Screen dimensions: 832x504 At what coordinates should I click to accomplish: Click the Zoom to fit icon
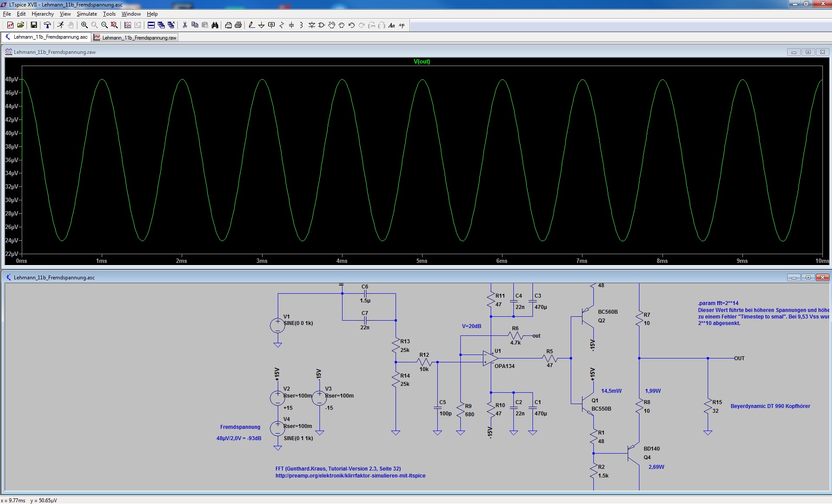(114, 25)
